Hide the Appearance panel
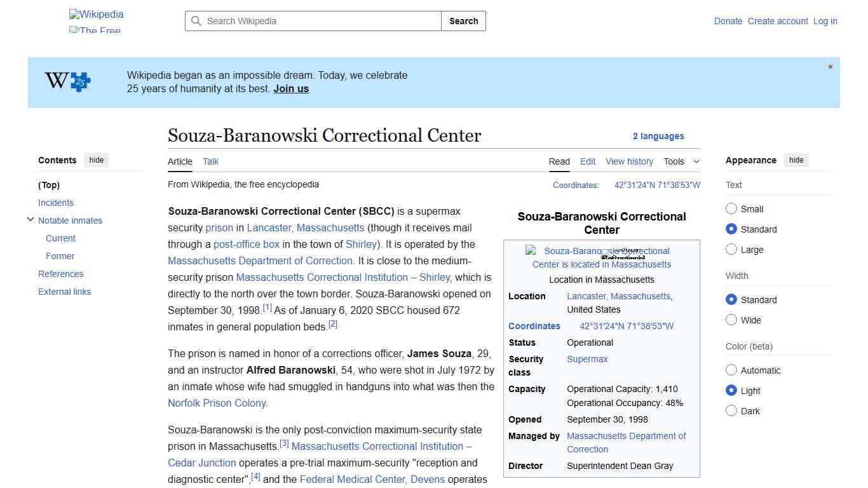 click(796, 160)
